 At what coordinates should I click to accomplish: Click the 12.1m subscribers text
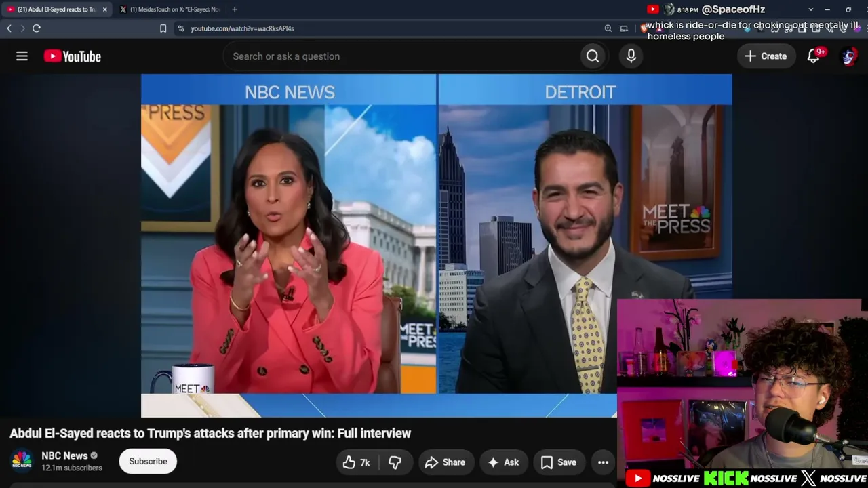pos(72,468)
